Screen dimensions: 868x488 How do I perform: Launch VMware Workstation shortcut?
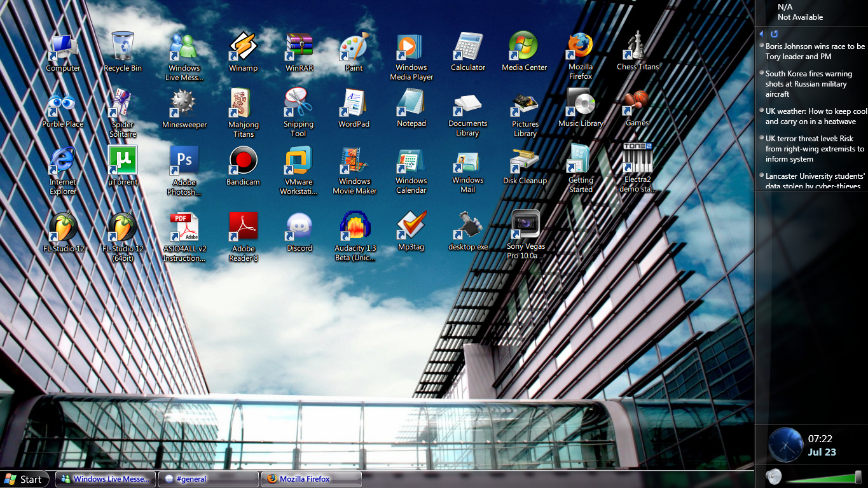298,170
